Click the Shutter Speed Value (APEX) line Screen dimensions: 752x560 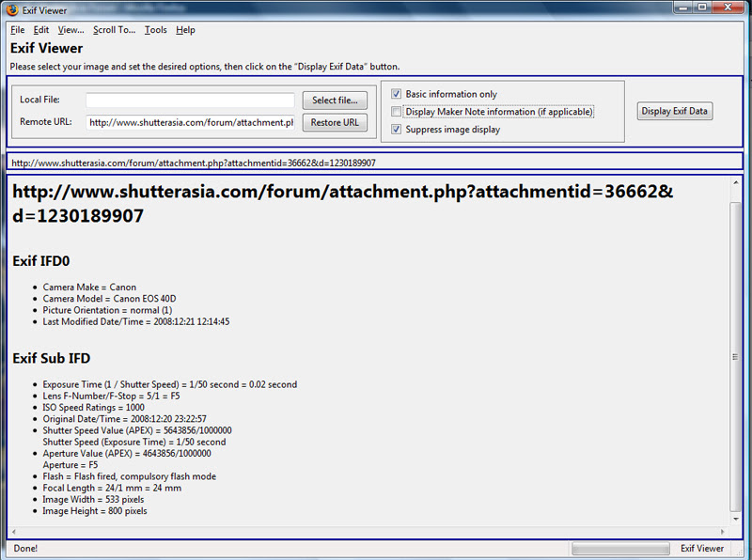coord(137,430)
